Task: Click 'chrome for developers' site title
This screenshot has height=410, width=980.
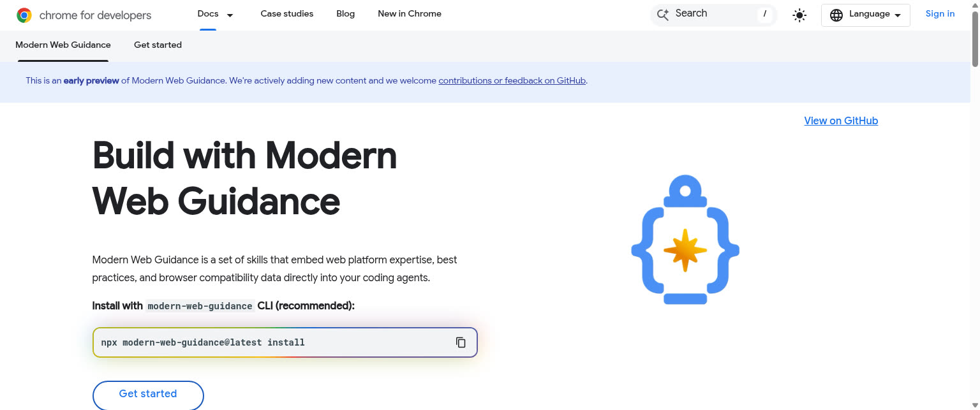Action: (95, 15)
